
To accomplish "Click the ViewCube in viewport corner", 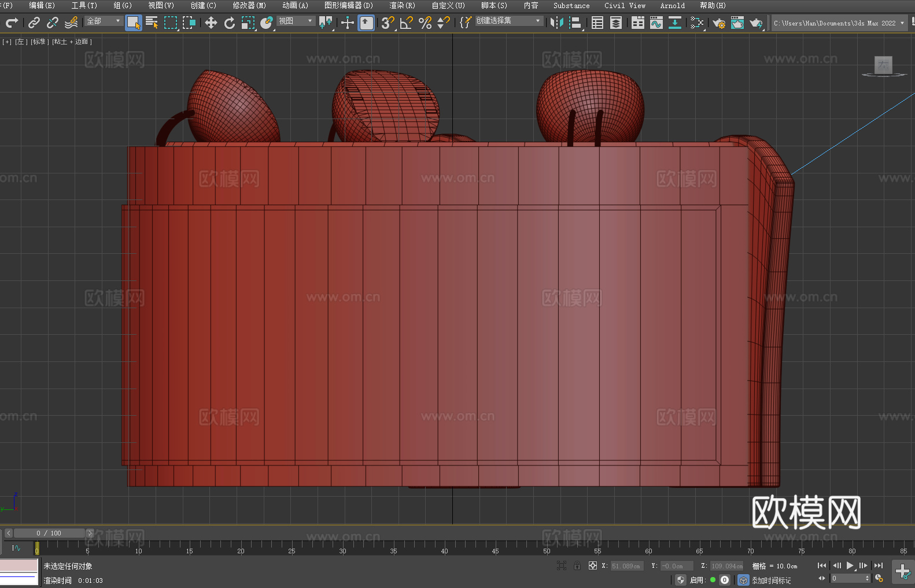I will (883, 65).
